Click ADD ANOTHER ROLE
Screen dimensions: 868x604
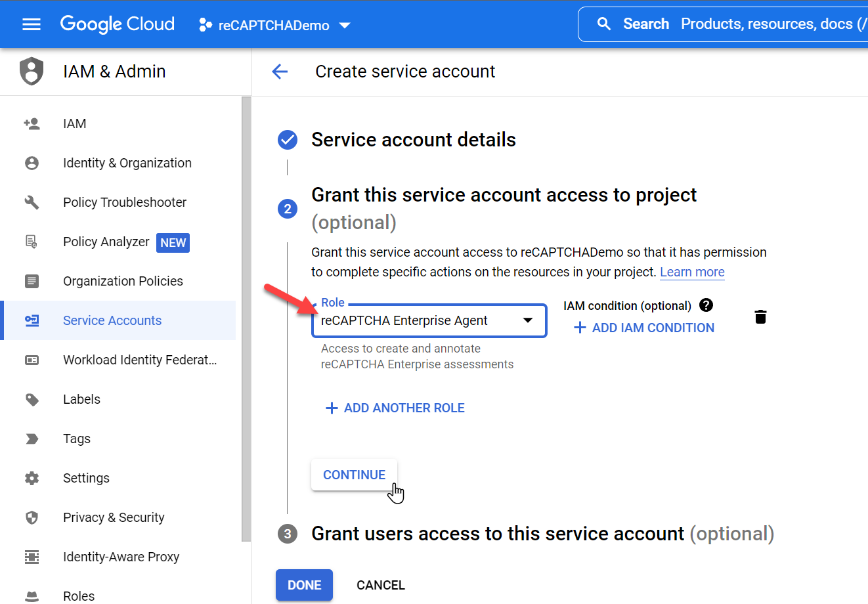coord(395,408)
